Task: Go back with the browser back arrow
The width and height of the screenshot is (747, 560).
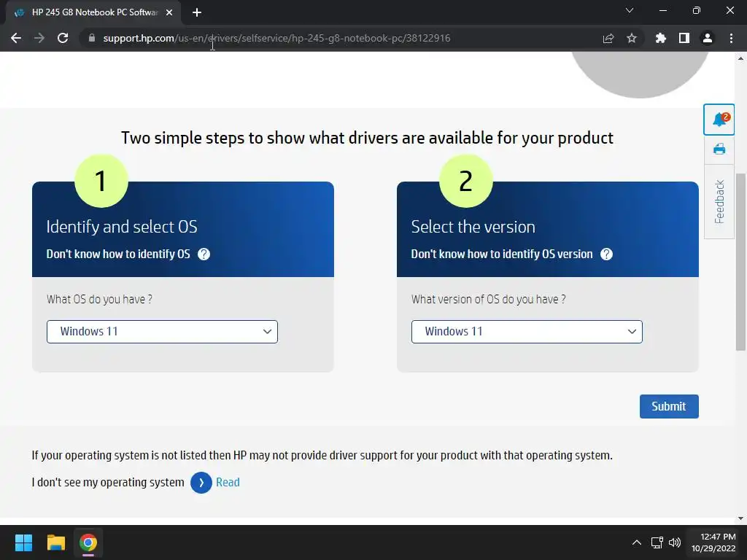Action: (x=16, y=38)
